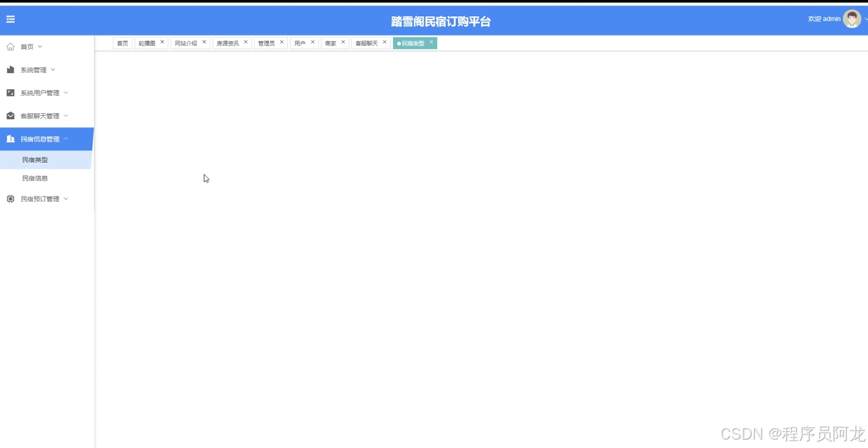Expand the 系统用户管理 chevron
The image size is (868, 448).
point(66,93)
